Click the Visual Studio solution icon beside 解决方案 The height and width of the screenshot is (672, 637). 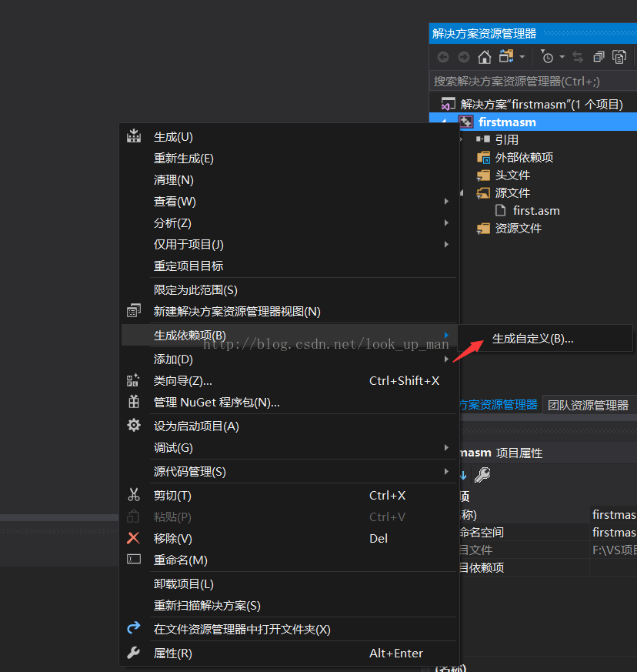(x=448, y=104)
